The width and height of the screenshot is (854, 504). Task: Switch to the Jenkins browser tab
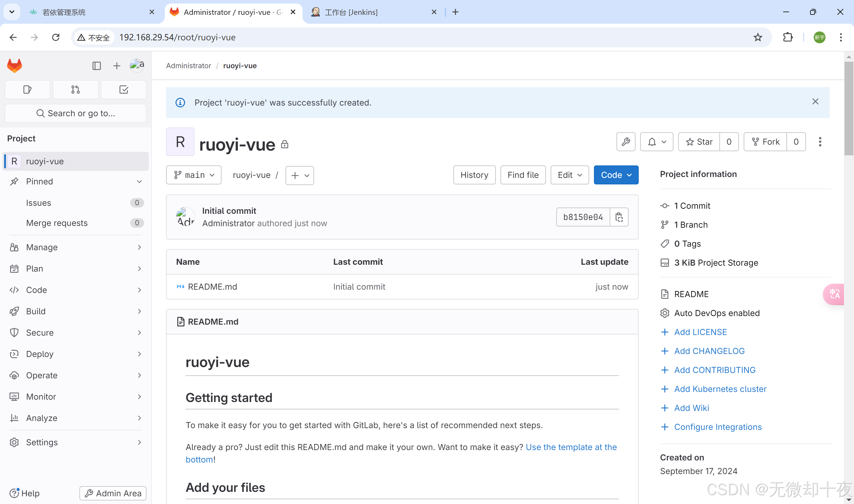click(351, 12)
